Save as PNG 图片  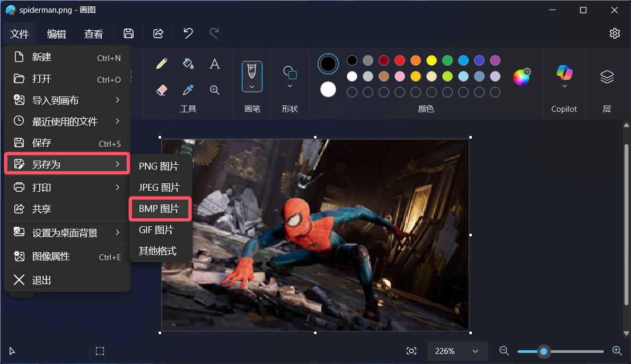(x=160, y=166)
